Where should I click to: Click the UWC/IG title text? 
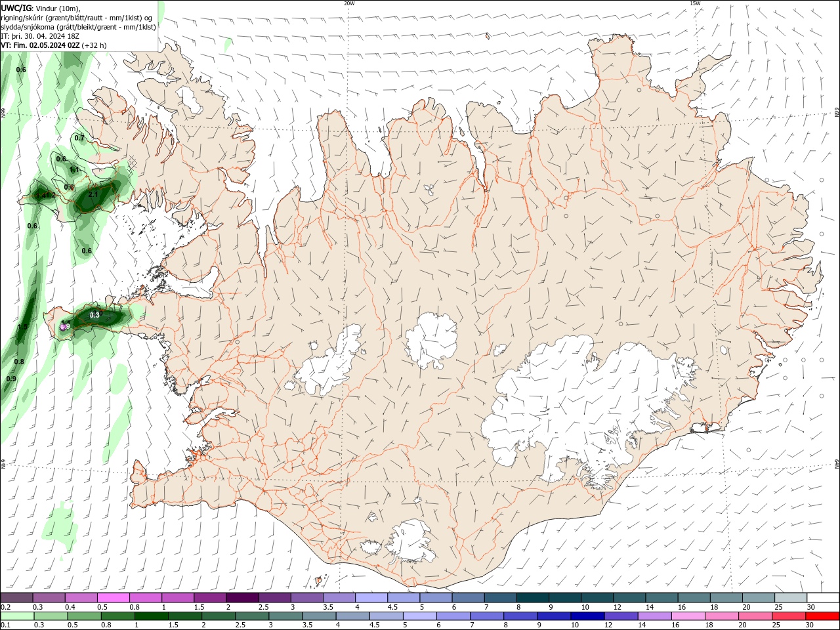(x=16, y=8)
